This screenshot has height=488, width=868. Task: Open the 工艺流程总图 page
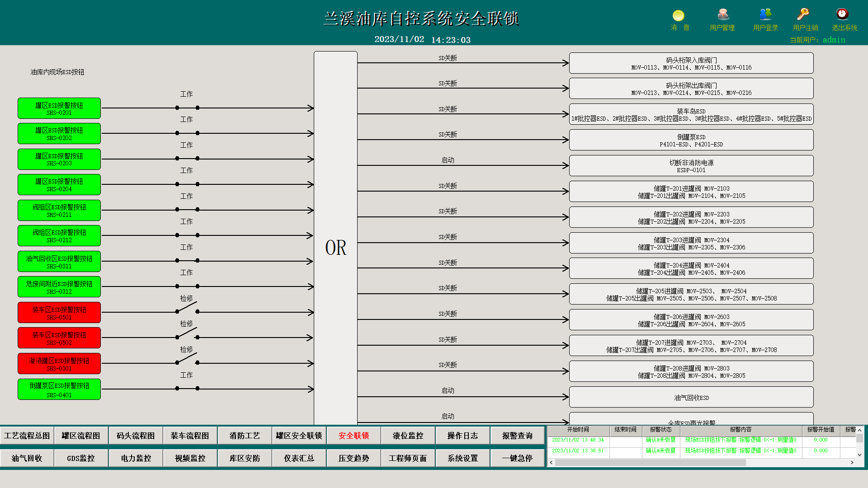pos(27,436)
